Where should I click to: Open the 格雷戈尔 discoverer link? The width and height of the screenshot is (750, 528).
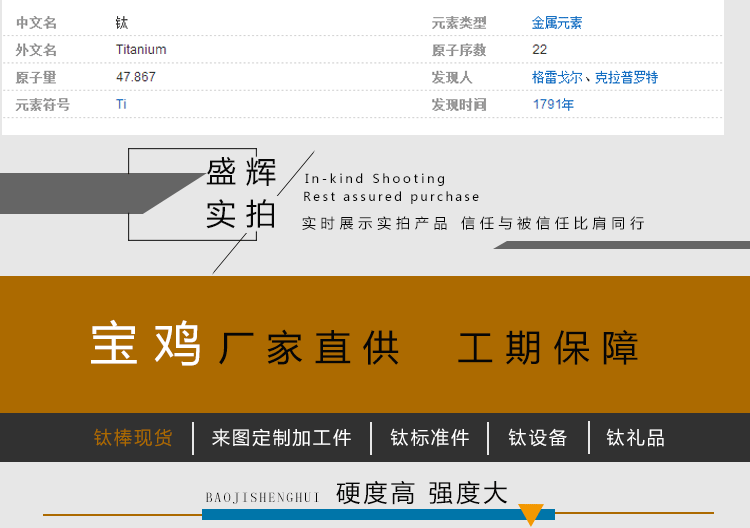pyautogui.click(x=557, y=77)
